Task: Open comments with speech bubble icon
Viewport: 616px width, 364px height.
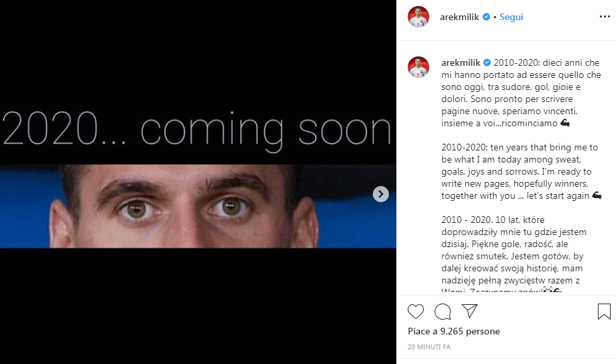Action: [443, 312]
